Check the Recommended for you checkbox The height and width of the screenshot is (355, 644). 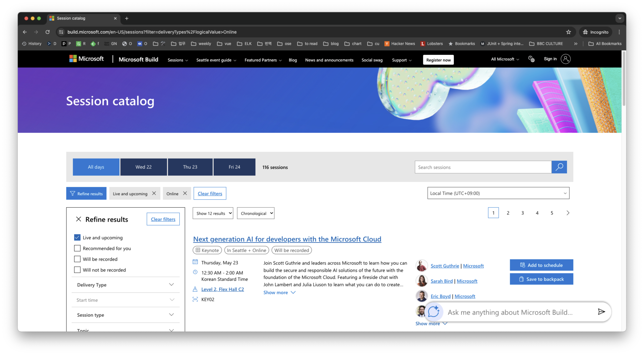(x=77, y=248)
